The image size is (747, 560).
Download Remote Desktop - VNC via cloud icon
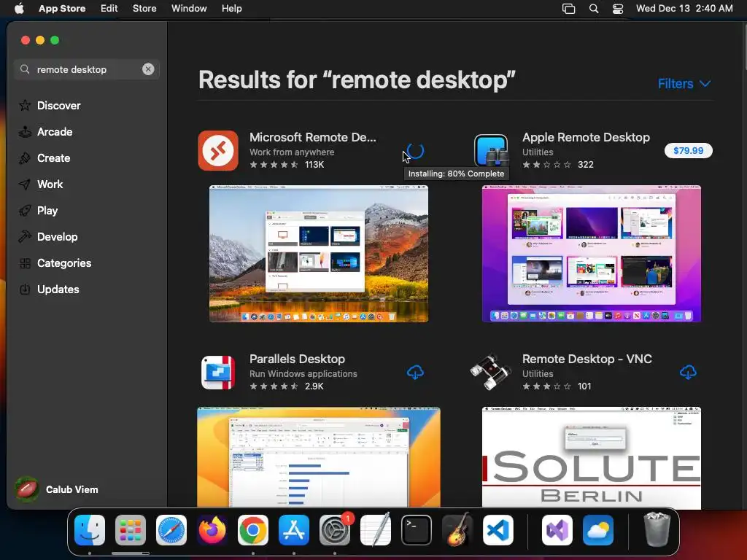coord(688,373)
